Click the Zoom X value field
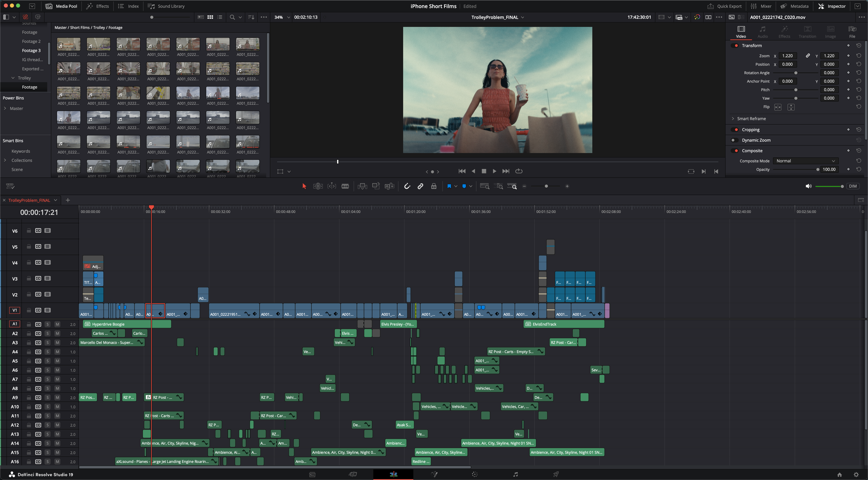868x480 pixels. click(x=787, y=56)
